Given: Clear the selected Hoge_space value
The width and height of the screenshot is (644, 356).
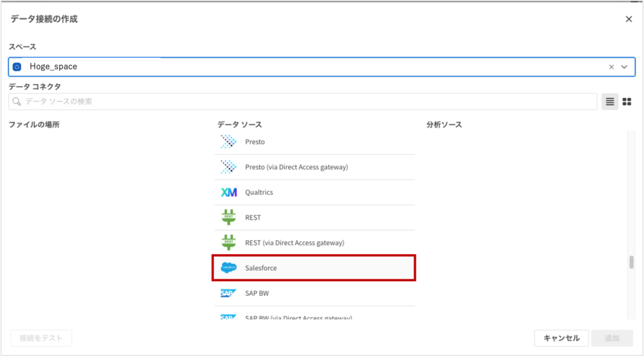Looking at the screenshot, I should 611,67.
